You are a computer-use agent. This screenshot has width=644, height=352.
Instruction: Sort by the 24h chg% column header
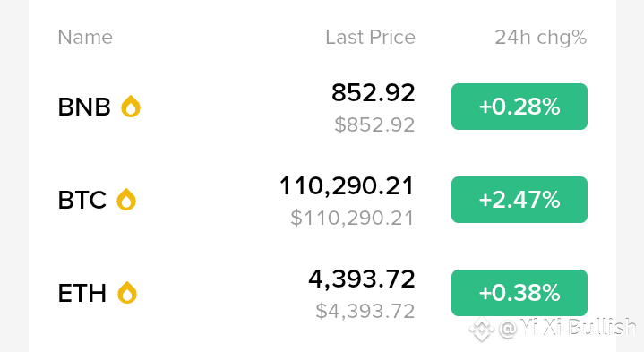coord(540,38)
